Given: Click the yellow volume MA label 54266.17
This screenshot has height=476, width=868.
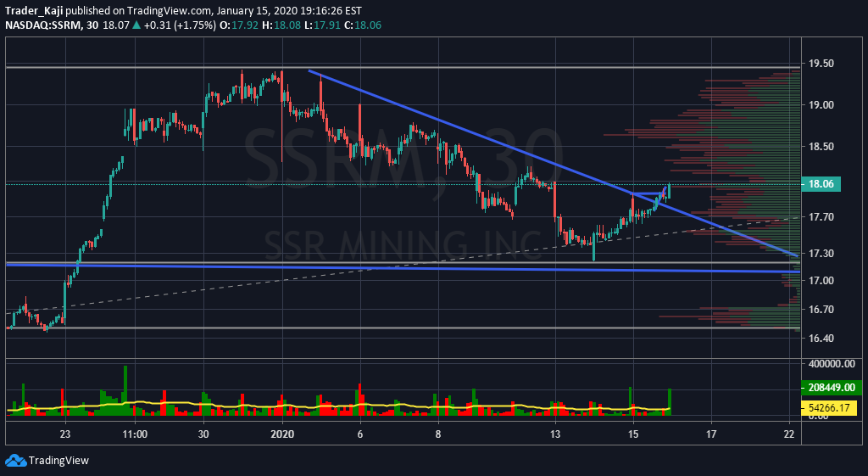Looking at the screenshot, I should [x=829, y=408].
